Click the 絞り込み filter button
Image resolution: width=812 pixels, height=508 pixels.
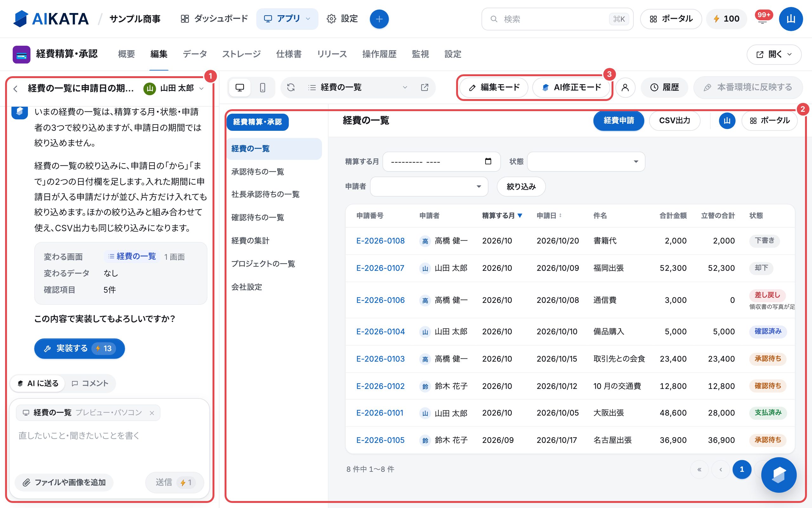[x=521, y=186]
